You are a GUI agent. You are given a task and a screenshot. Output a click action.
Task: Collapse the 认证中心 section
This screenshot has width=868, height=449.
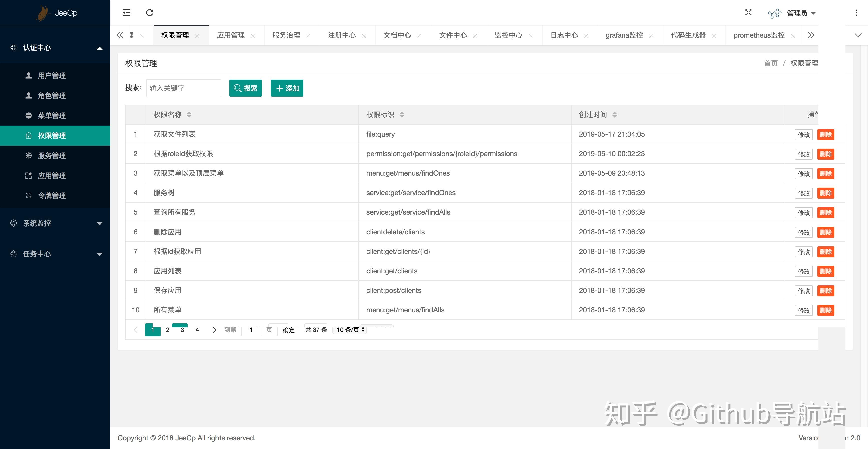point(99,48)
